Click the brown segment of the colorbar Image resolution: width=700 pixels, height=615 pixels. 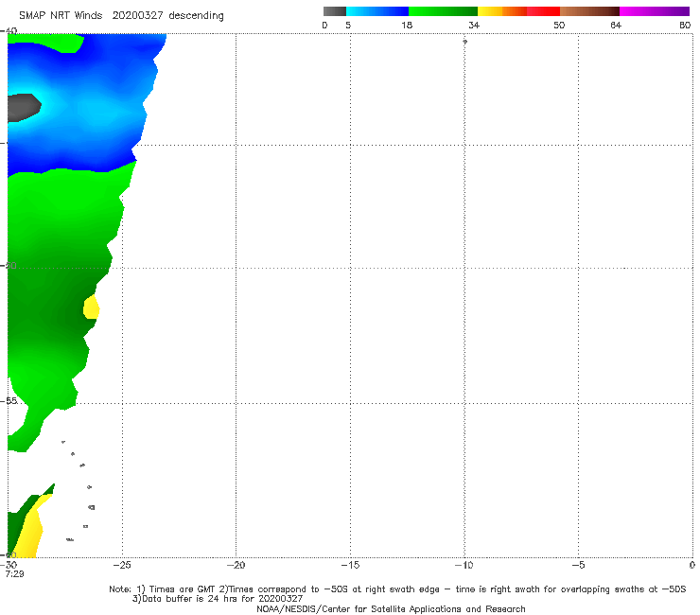(589, 11)
